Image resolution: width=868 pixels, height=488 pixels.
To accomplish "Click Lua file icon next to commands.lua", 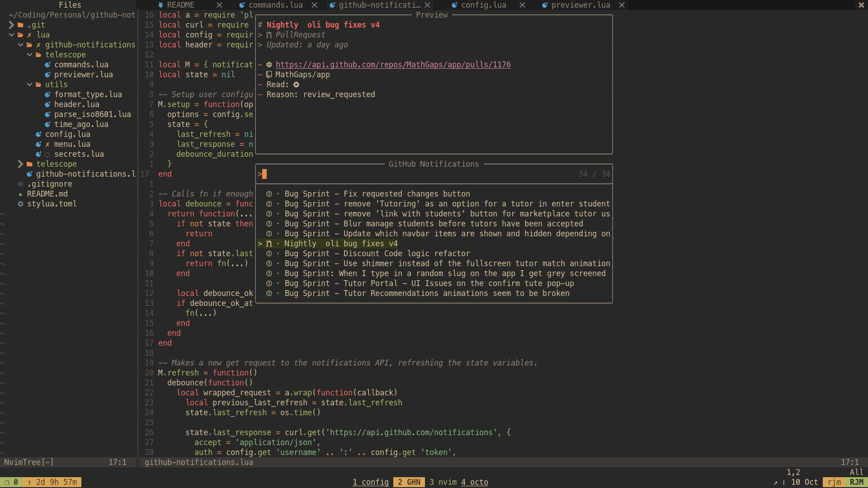I will point(47,65).
